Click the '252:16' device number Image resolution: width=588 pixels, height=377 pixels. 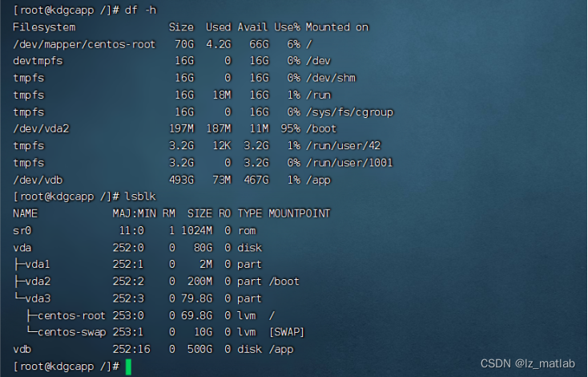point(131,349)
